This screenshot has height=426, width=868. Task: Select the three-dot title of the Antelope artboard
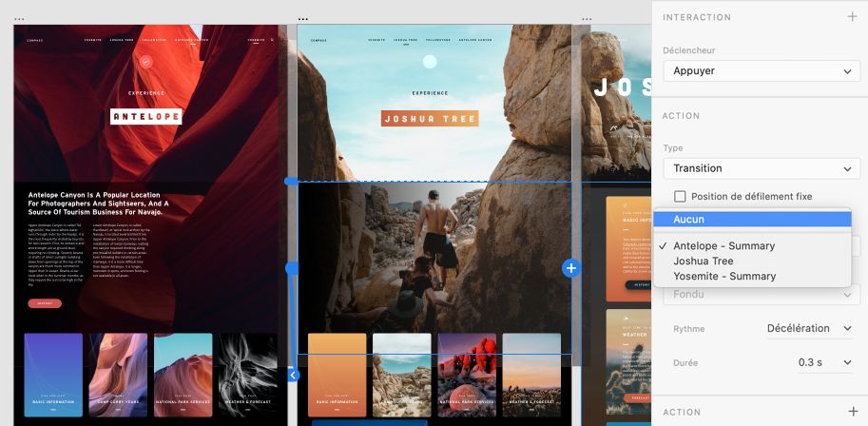[19, 19]
